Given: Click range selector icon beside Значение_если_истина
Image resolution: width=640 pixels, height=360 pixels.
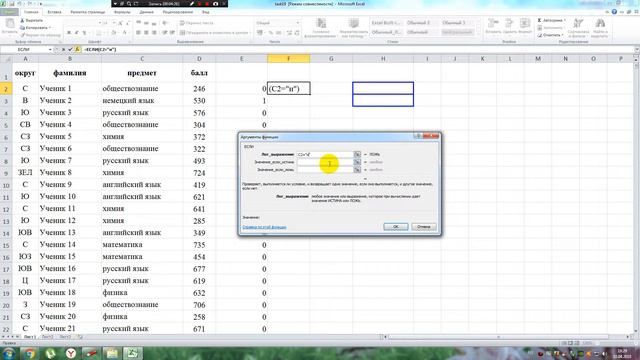Looking at the screenshot, I should pyautogui.click(x=357, y=162).
